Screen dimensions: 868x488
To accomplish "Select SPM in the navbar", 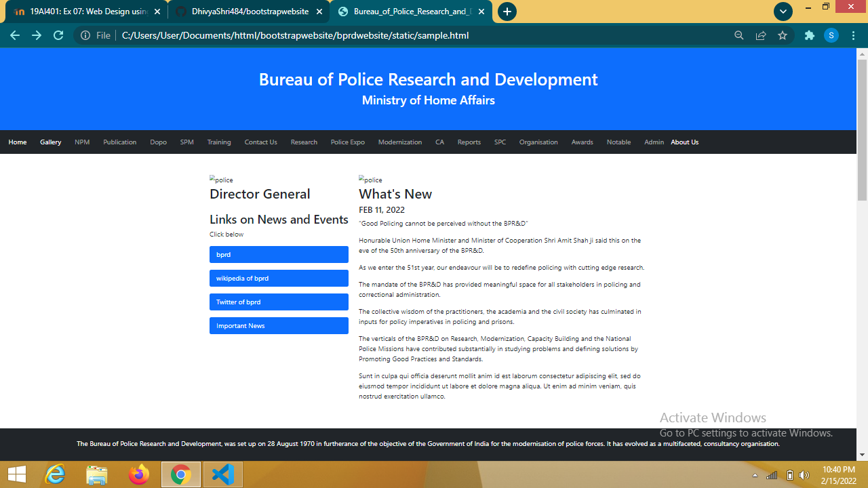I will 187,142.
